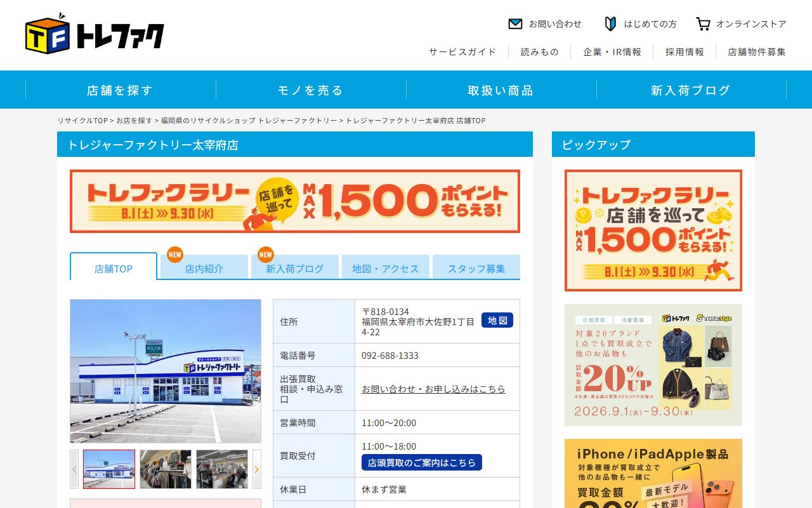Click the 買取金額20%UP brand banner
This screenshot has height=508, width=812.
point(653,365)
